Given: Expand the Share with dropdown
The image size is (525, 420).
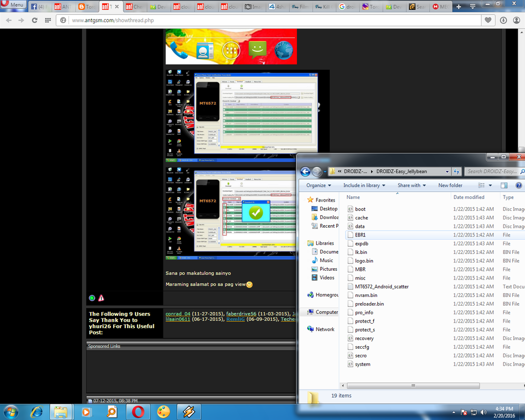Looking at the screenshot, I should (x=411, y=185).
